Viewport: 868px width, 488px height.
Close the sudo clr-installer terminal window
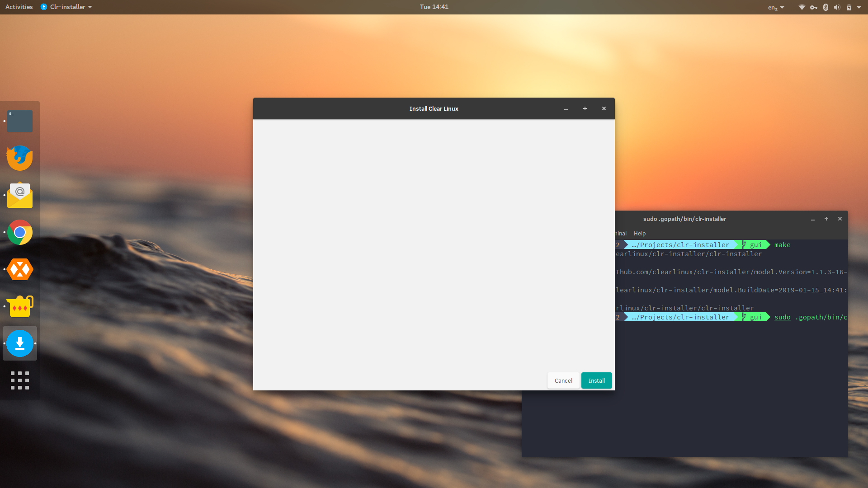click(840, 219)
